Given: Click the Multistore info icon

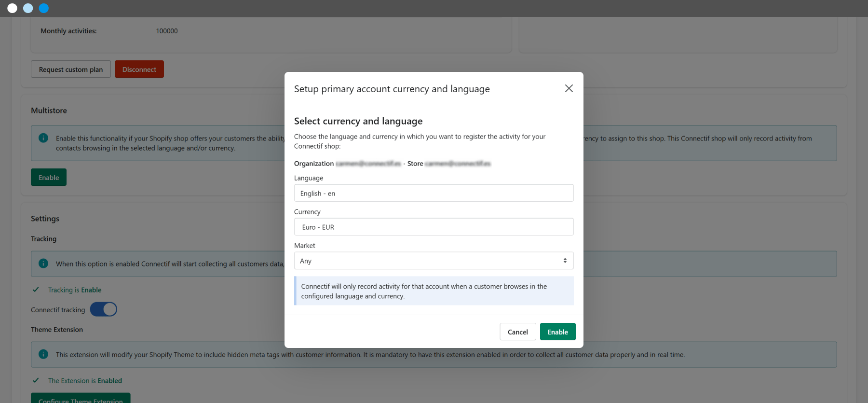Looking at the screenshot, I should [x=43, y=138].
